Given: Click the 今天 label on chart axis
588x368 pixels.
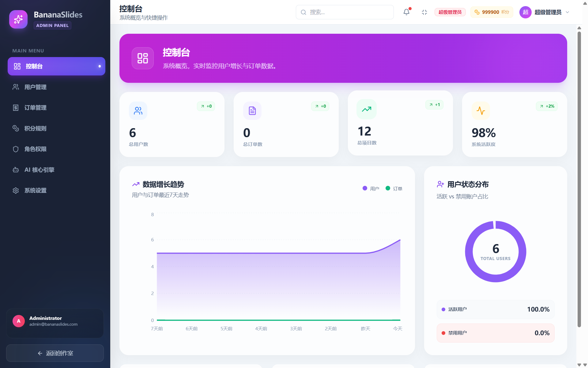Looking at the screenshot, I should pos(398,328).
